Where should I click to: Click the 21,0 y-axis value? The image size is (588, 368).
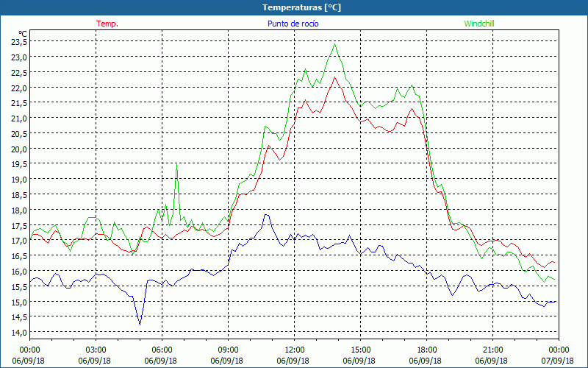click(19, 118)
